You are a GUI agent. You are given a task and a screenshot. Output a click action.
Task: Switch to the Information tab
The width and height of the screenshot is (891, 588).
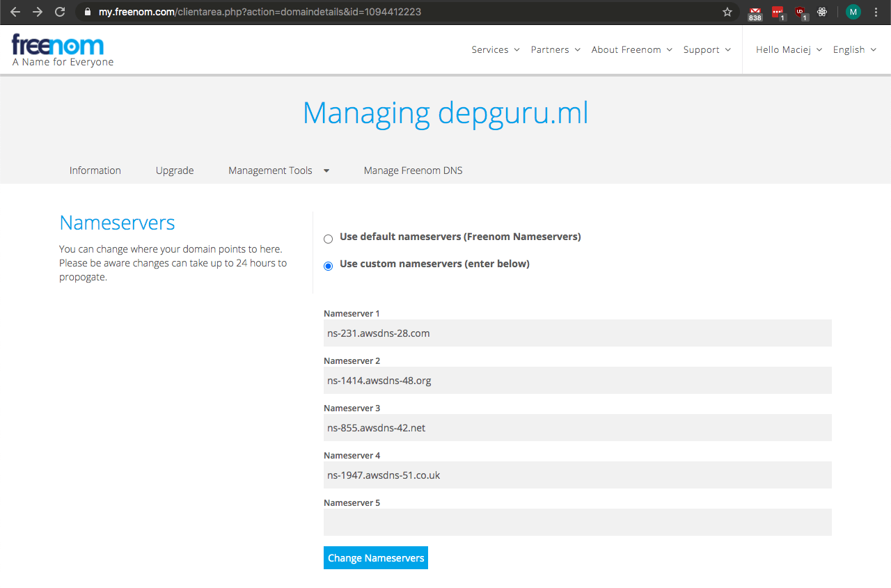(x=95, y=170)
